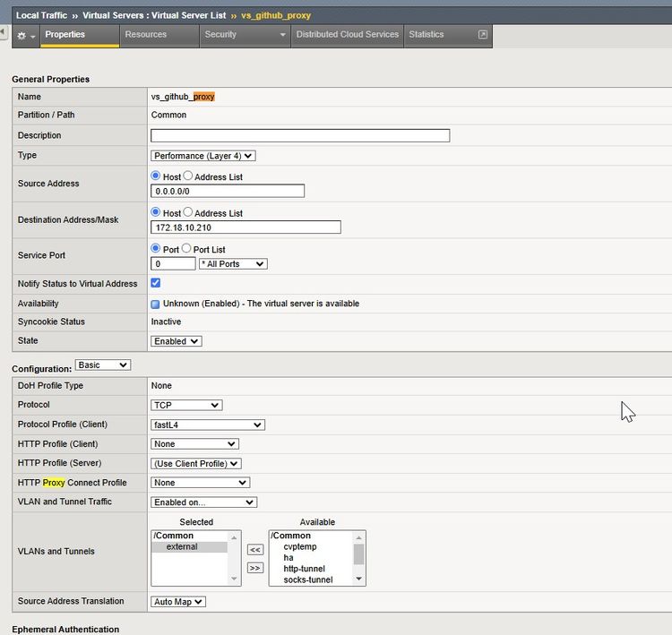672x635 pixels.
Task: Toggle Notify Status to Virtual Address checkbox
Action: (156, 283)
